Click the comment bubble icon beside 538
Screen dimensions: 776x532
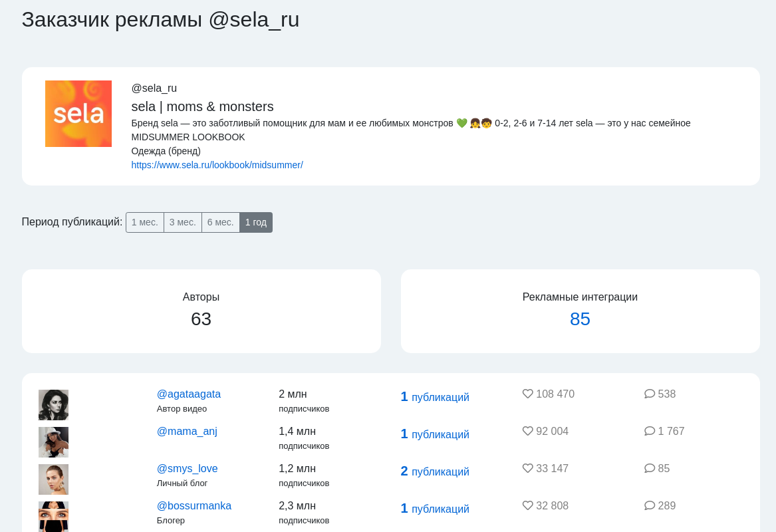[649, 394]
